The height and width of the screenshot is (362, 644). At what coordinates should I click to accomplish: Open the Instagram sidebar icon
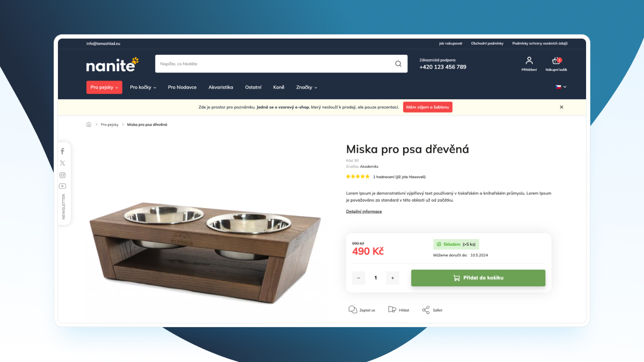[62, 175]
